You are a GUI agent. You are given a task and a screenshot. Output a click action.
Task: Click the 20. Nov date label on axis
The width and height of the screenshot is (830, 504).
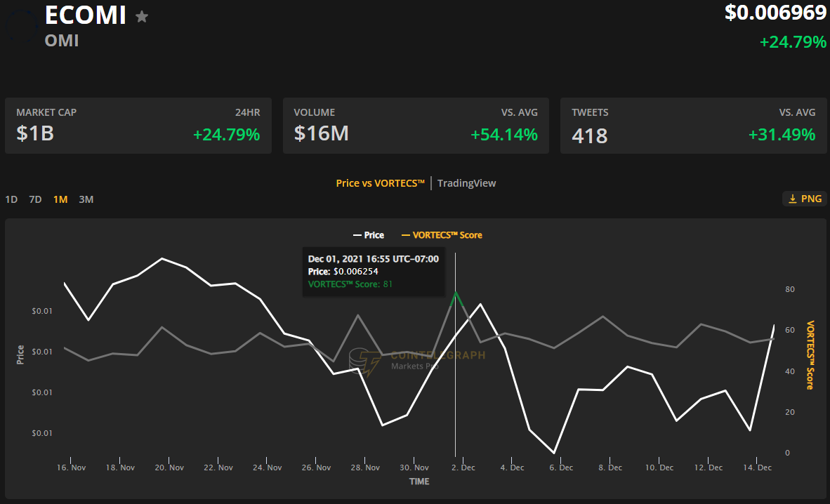pos(169,467)
